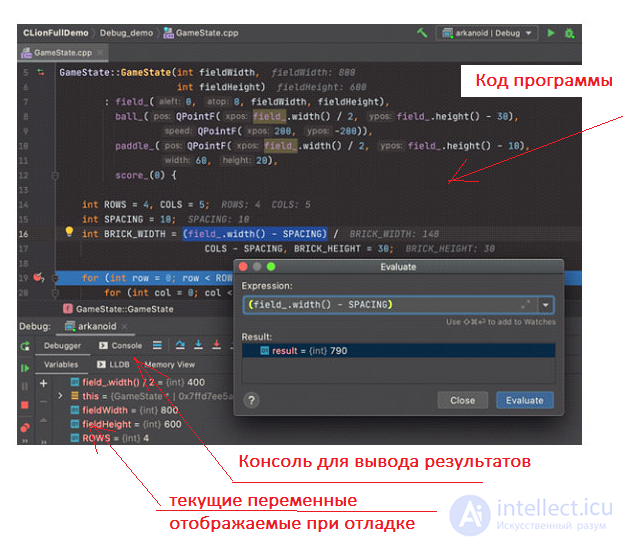Click 'int SPACING = 10;' code on line 15

point(129,219)
